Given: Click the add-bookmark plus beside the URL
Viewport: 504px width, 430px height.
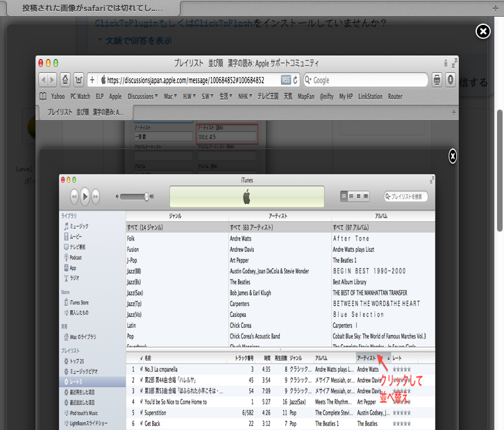Looking at the screenshot, I should 92,80.
